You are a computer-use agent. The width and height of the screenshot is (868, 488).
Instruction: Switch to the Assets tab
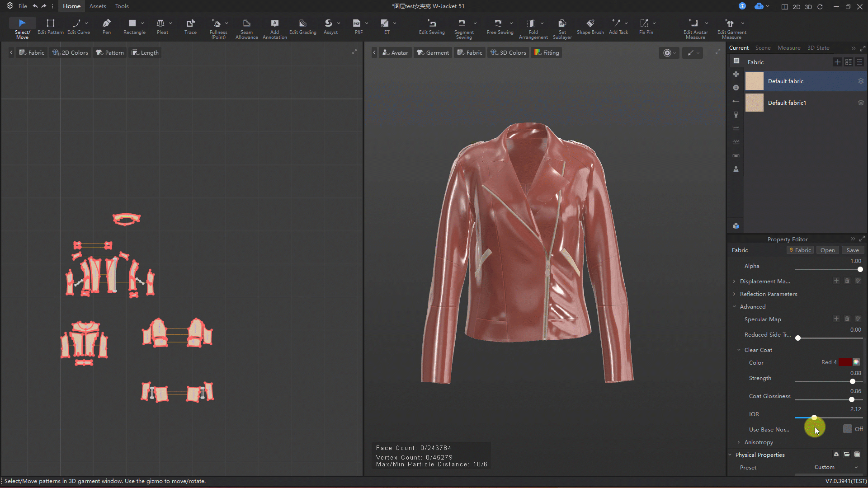[98, 6]
